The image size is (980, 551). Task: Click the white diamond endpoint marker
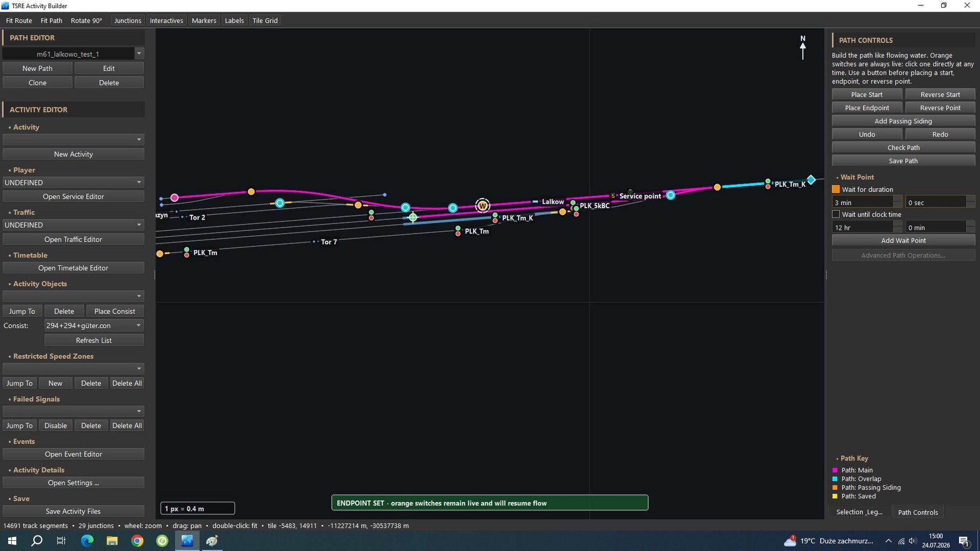[x=811, y=179]
